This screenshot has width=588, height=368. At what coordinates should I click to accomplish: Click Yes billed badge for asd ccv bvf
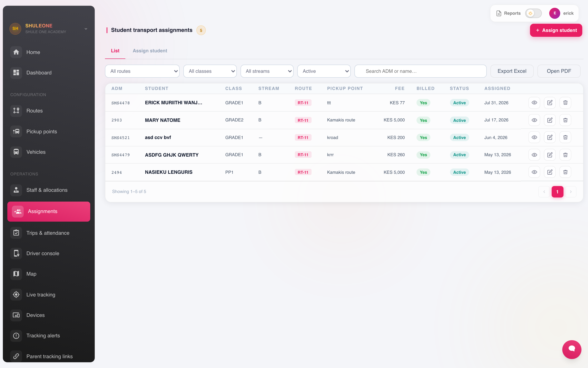pyautogui.click(x=423, y=138)
